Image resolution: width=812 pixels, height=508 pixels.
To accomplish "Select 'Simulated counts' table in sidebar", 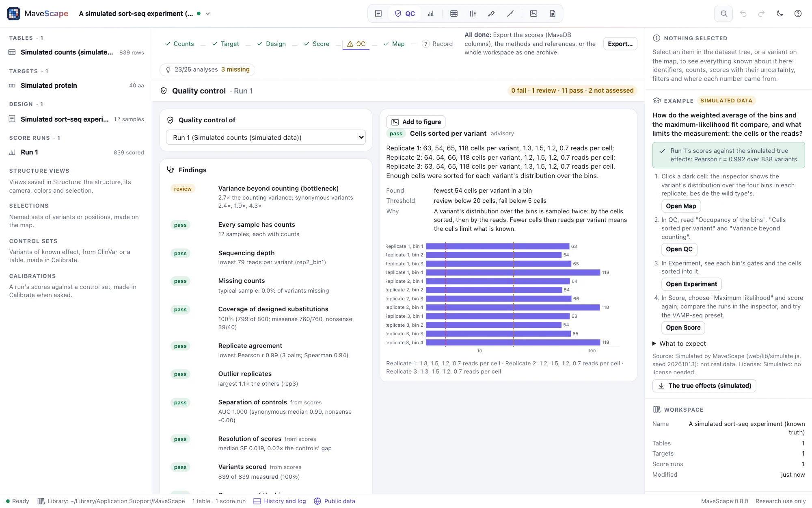I will [x=76, y=52].
